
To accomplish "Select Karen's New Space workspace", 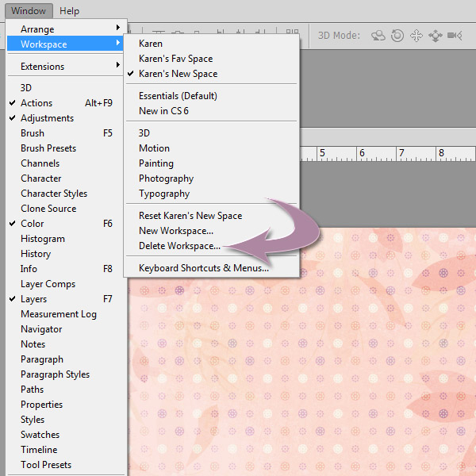I will [211, 74].
